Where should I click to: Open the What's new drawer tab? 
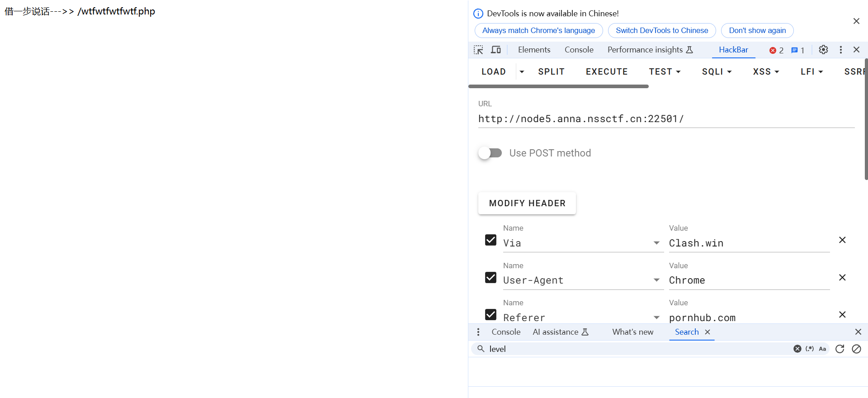click(632, 332)
